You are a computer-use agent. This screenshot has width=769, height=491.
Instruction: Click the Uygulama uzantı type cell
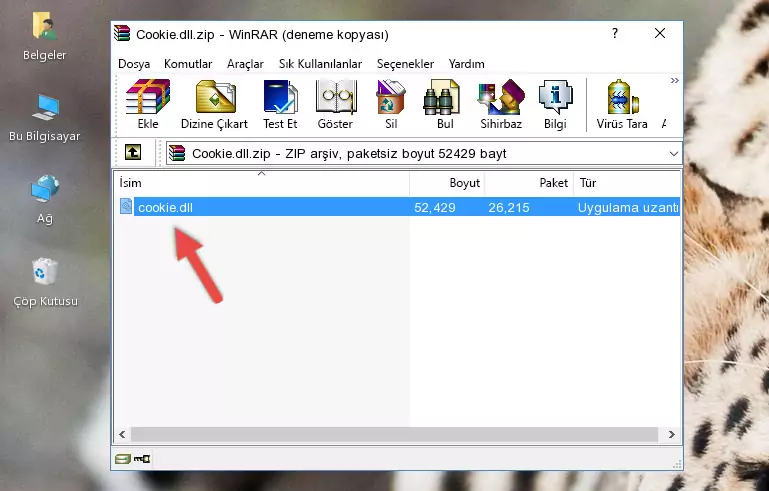point(628,207)
